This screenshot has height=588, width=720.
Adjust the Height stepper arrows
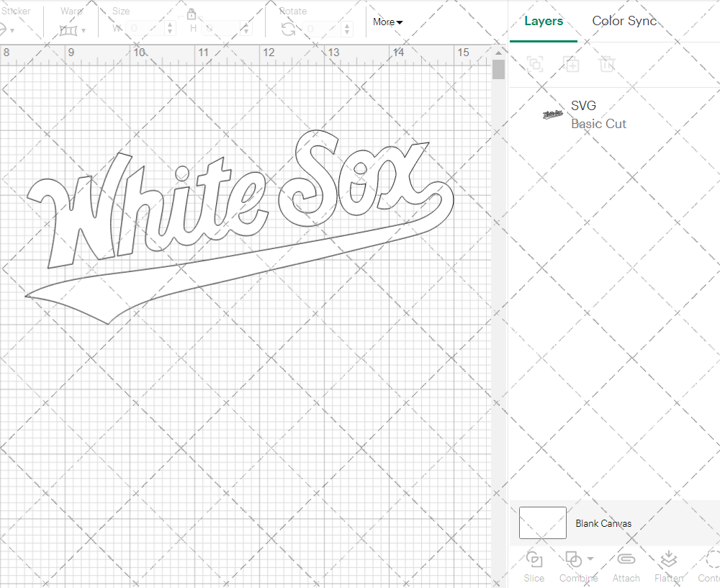[246, 29]
